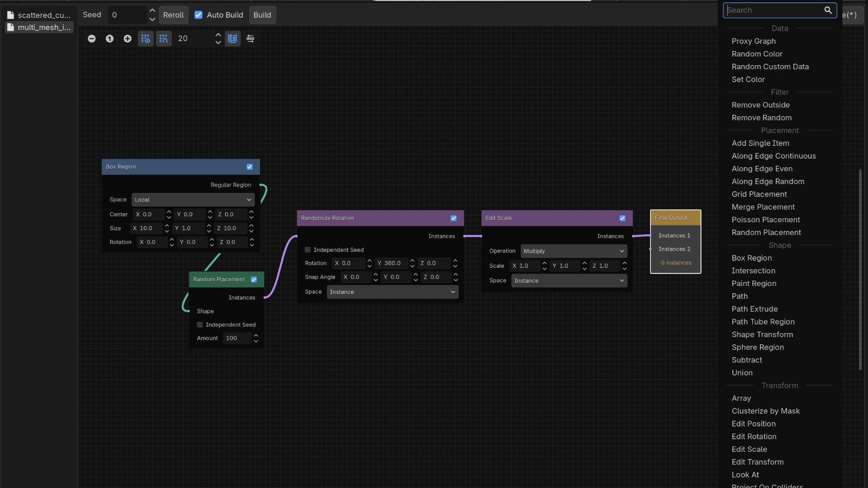Image resolution: width=868 pixels, height=488 pixels.
Task: Choose Clusterize by Mask in node list
Action: click(x=766, y=411)
